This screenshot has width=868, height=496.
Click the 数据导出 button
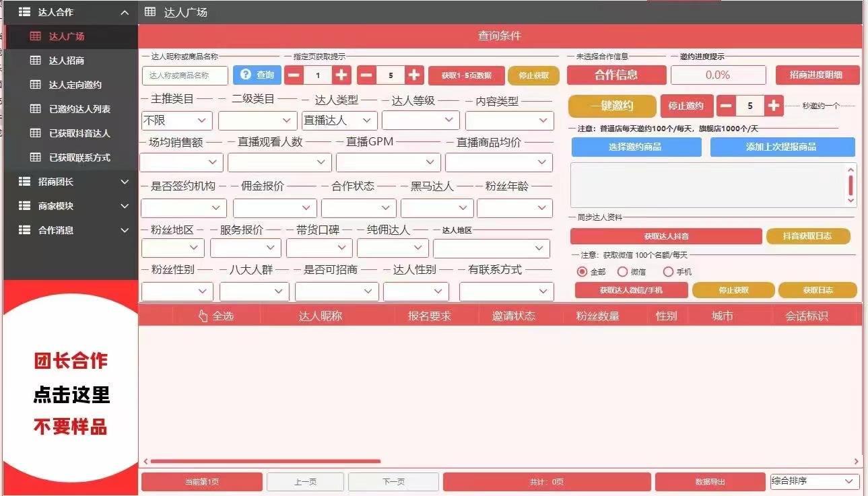(x=710, y=482)
